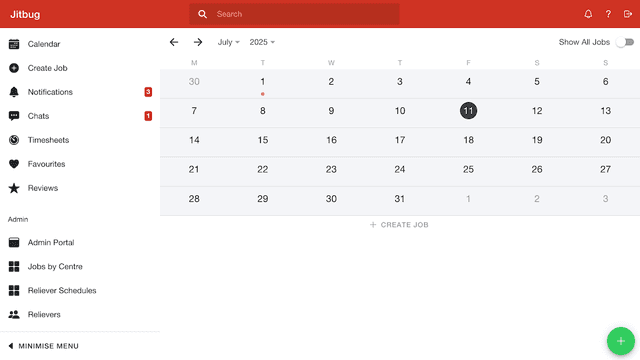
Task: Open the Admin Portal menu item
Action: [80, 242]
